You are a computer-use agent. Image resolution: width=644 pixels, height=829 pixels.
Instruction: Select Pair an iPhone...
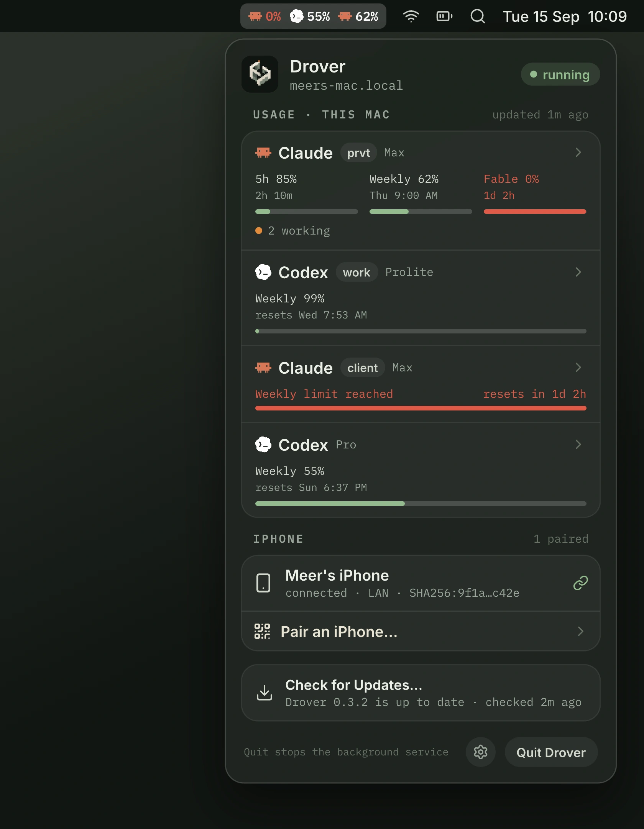421,631
